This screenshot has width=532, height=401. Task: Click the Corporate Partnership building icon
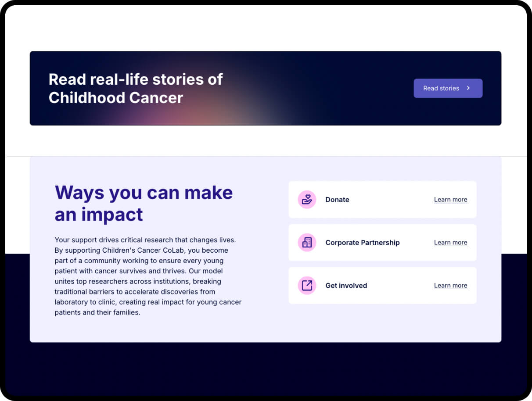[x=307, y=243]
